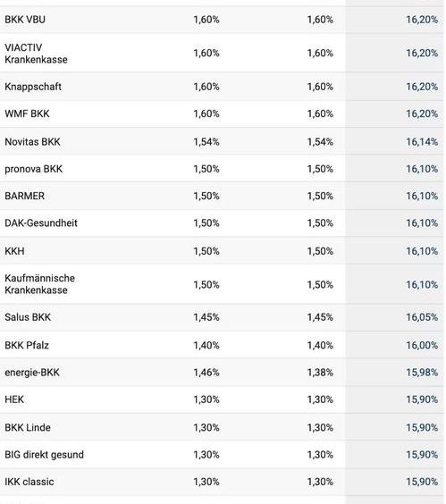Click energie-BKK's 1,38% rate cell
The height and width of the screenshot is (504, 446).
pos(320,373)
